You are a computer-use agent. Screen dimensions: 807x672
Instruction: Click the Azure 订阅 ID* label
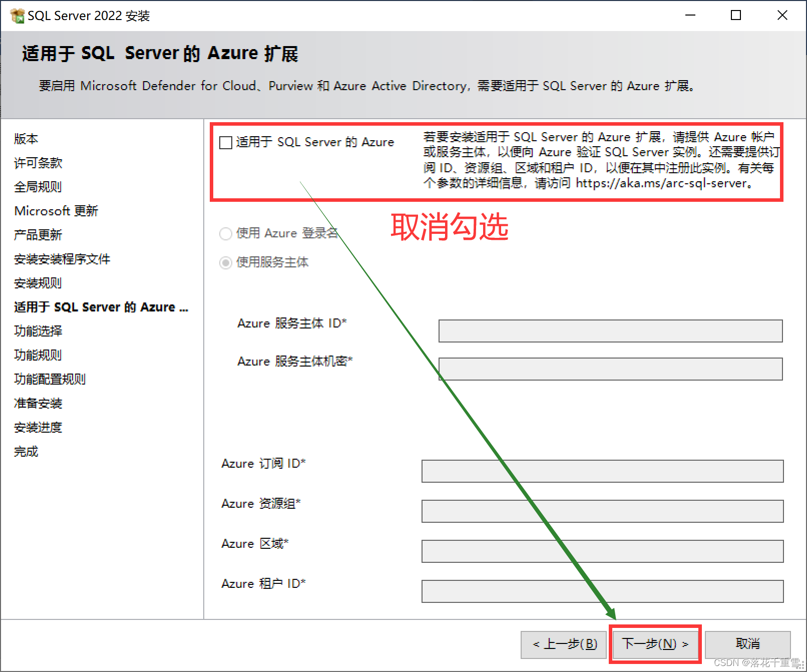point(263,463)
